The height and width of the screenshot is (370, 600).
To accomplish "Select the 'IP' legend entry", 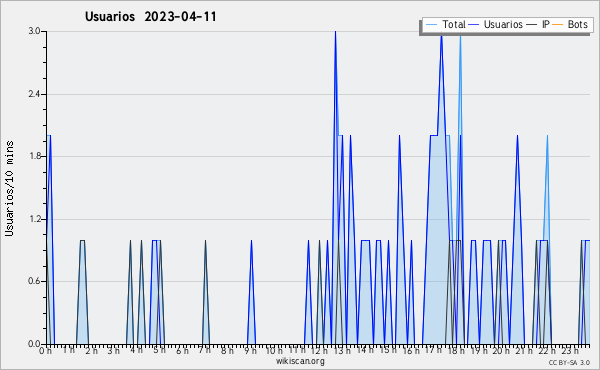I will 538,25.
